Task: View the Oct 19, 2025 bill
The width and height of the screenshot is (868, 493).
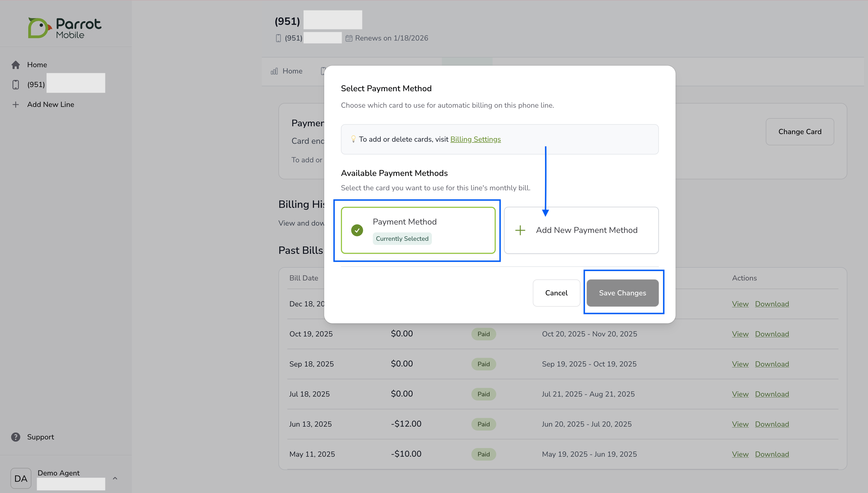Action: (740, 334)
